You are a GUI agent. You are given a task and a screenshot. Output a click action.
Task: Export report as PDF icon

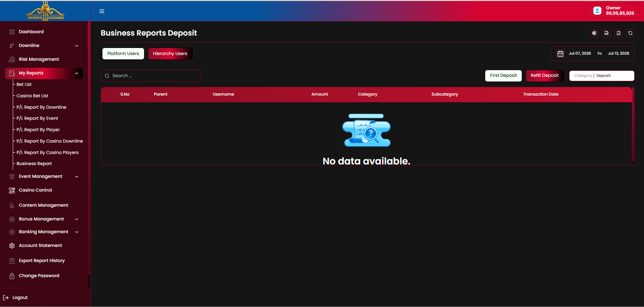click(606, 33)
